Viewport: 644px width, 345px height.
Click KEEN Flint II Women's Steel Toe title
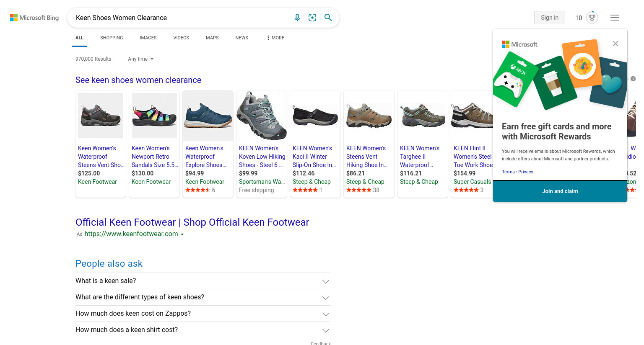473,157
